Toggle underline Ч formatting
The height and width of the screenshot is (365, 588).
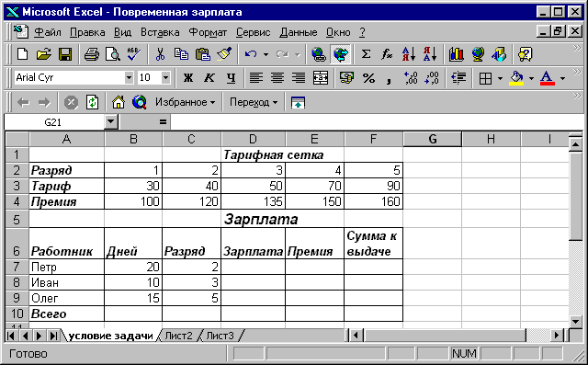(231, 78)
